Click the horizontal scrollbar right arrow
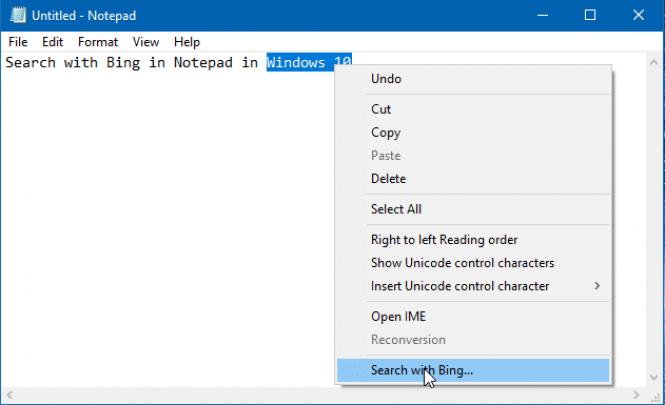The width and height of the screenshot is (665, 405). (636, 395)
